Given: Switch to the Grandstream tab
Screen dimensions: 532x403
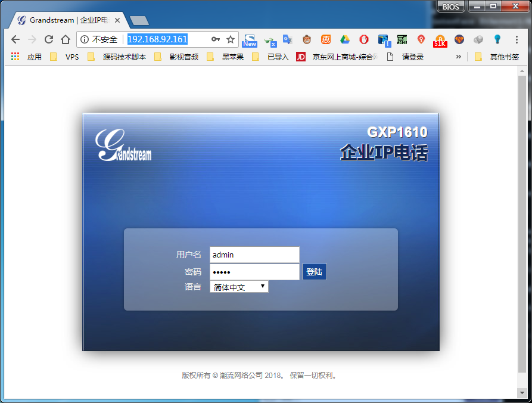Looking at the screenshot, I should click(66, 20).
